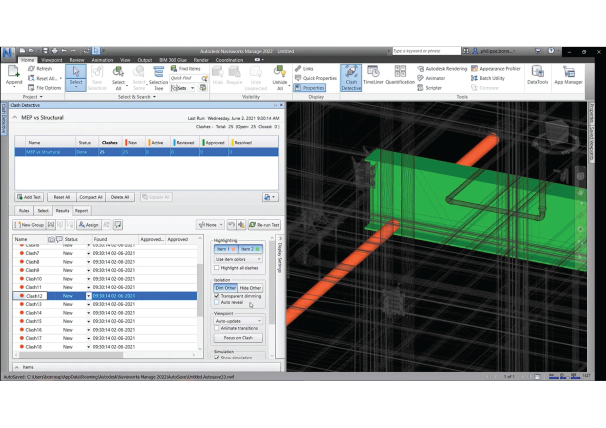Open the Selection Tree panel
The height and width of the screenshot is (428, 606).
coord(158,77)
